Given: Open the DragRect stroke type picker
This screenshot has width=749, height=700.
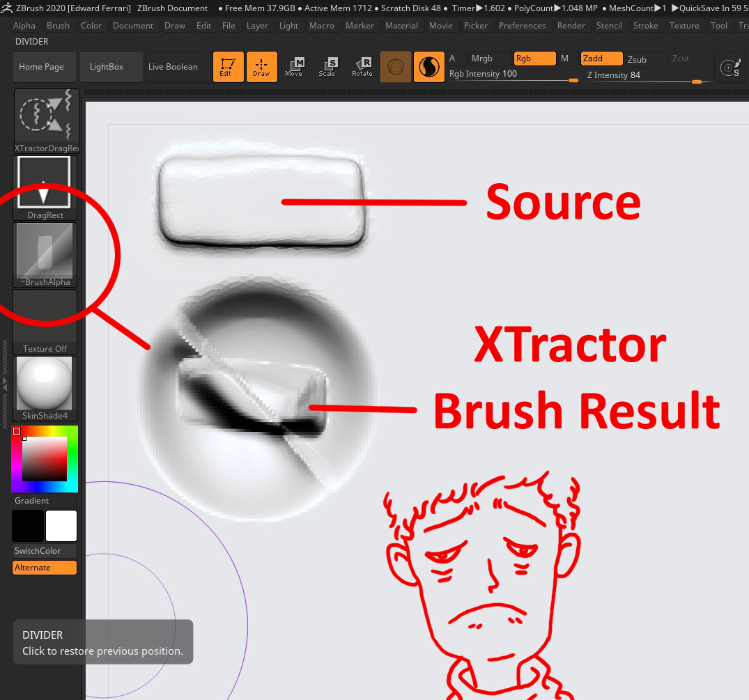Looking at the screenshot, I should [x=45, y=188].
